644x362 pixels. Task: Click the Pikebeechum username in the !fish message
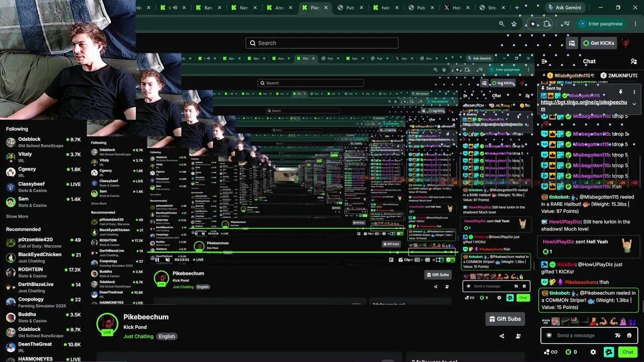581,283
